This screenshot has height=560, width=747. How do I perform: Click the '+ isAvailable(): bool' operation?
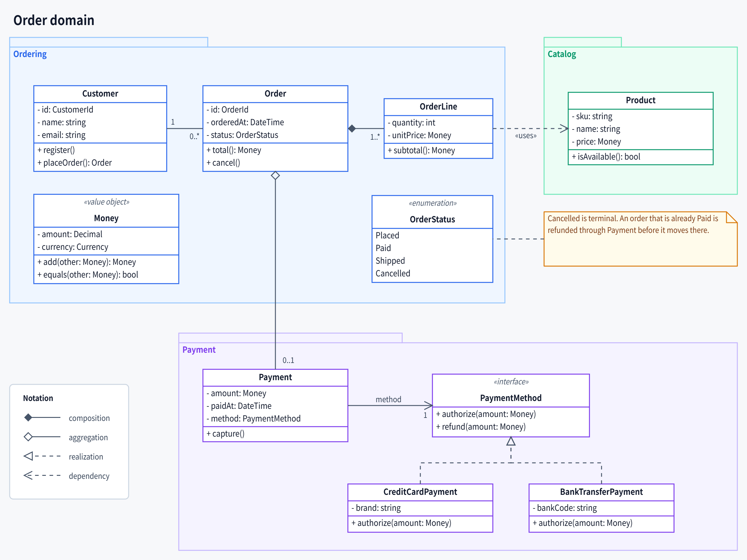coord(606,157)
